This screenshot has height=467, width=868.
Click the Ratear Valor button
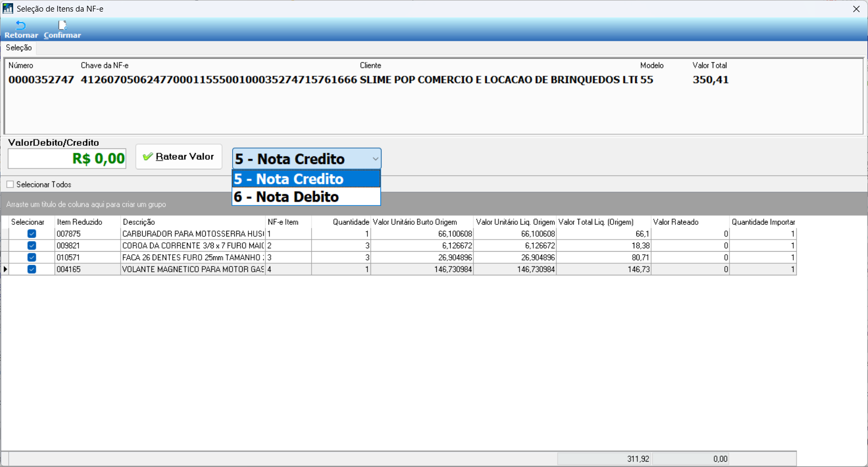179,157
